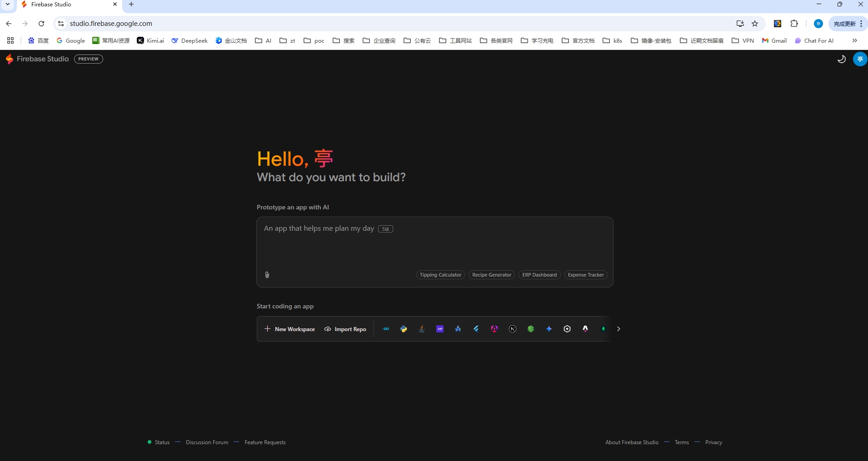Select the green hexagon Node template icon
868x461 pixels.
[x=531, y=329]
